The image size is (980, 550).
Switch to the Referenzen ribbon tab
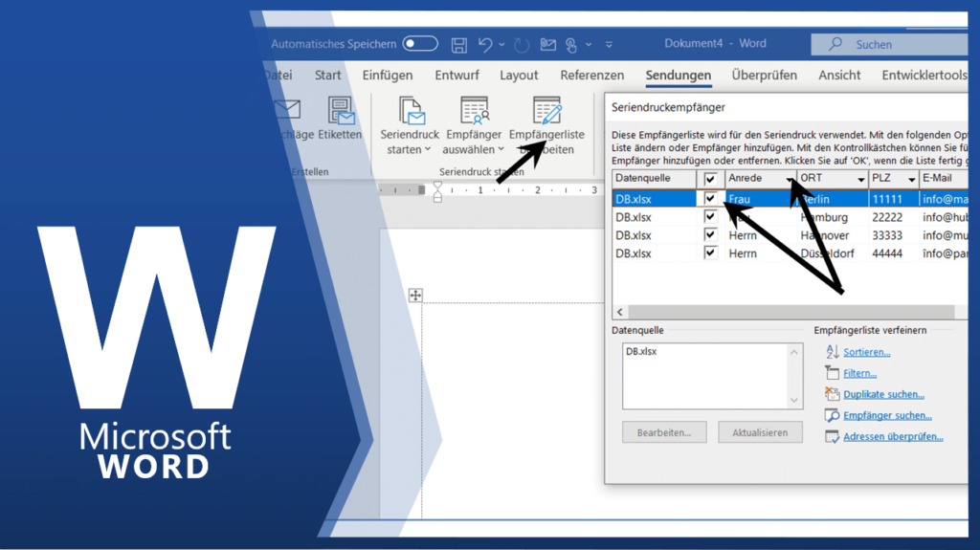[x=591, y=75]
